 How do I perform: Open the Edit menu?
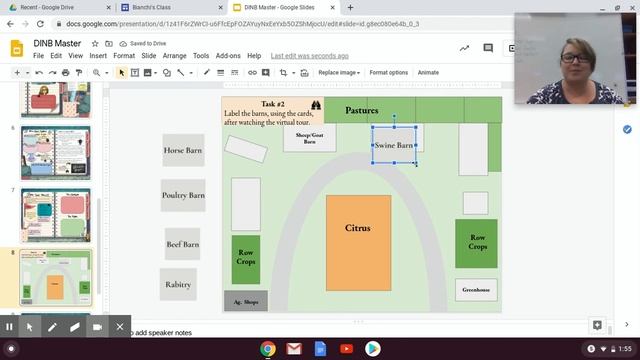click(x=56, y=56)
